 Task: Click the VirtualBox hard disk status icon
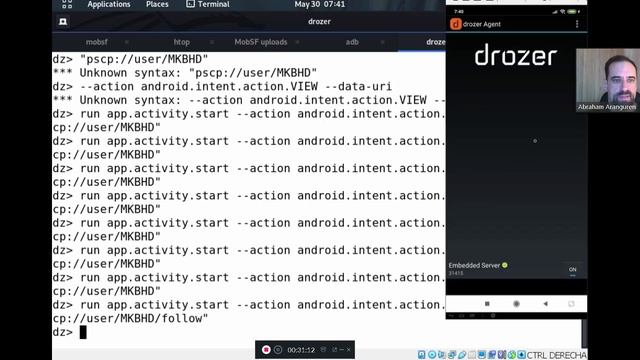click(422, 355)
